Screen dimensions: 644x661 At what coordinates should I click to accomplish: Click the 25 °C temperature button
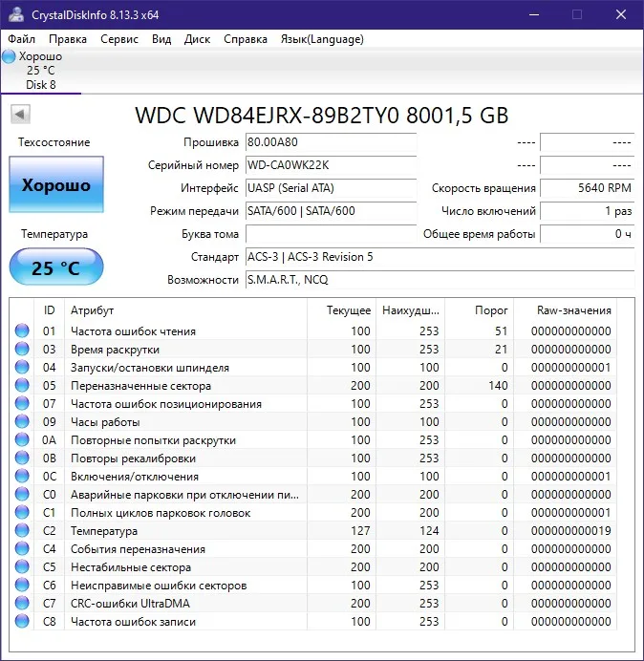(56, 267)
